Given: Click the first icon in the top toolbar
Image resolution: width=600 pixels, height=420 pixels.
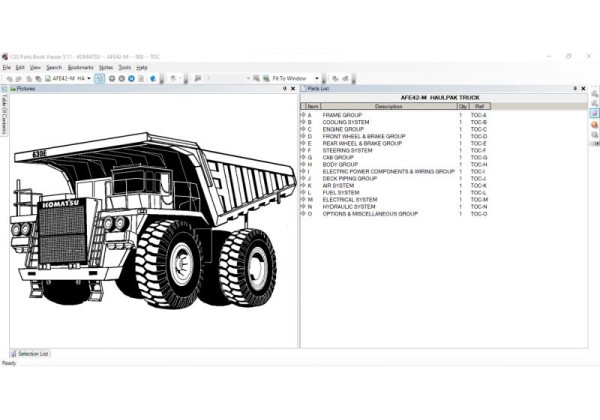Looking at the screenshot, I should click(7, 78).
